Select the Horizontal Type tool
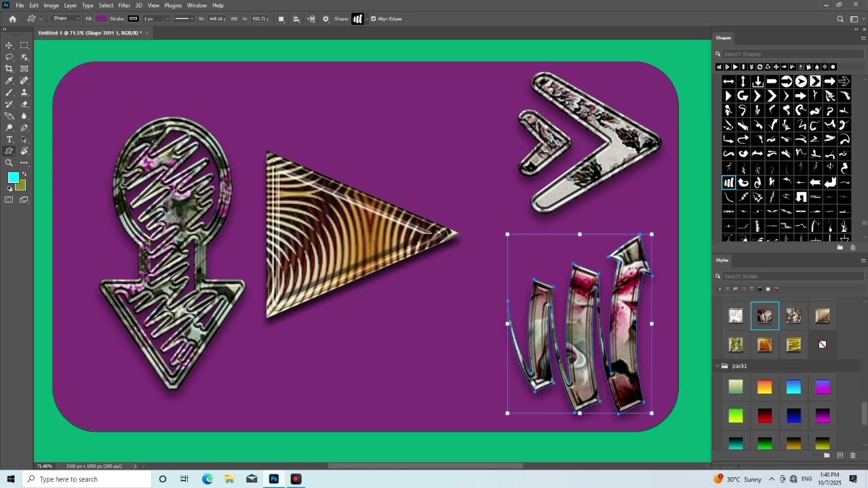Image resolution: width=868 pixels, height=488 pixels. [x=9, y=139]
